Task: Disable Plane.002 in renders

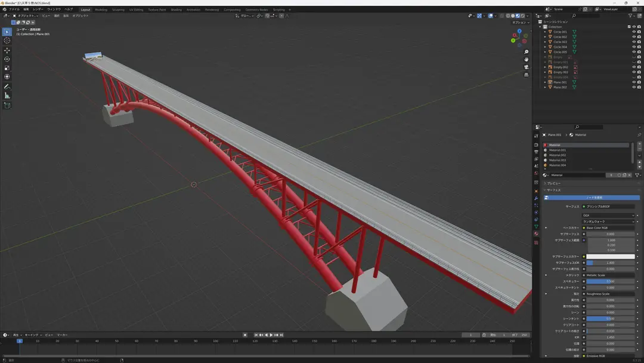Action: (x=639, y=87)
